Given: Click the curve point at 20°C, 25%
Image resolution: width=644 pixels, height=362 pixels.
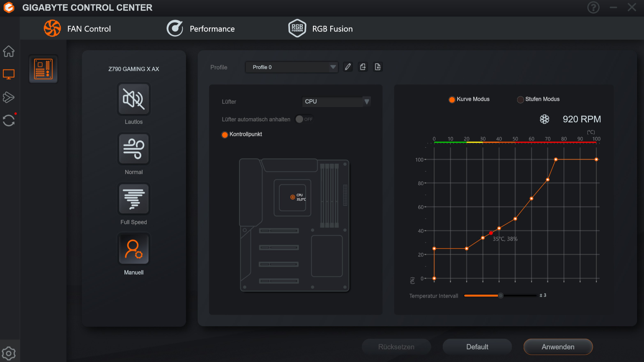Looking at the screenshot, I should pos(467,249).
